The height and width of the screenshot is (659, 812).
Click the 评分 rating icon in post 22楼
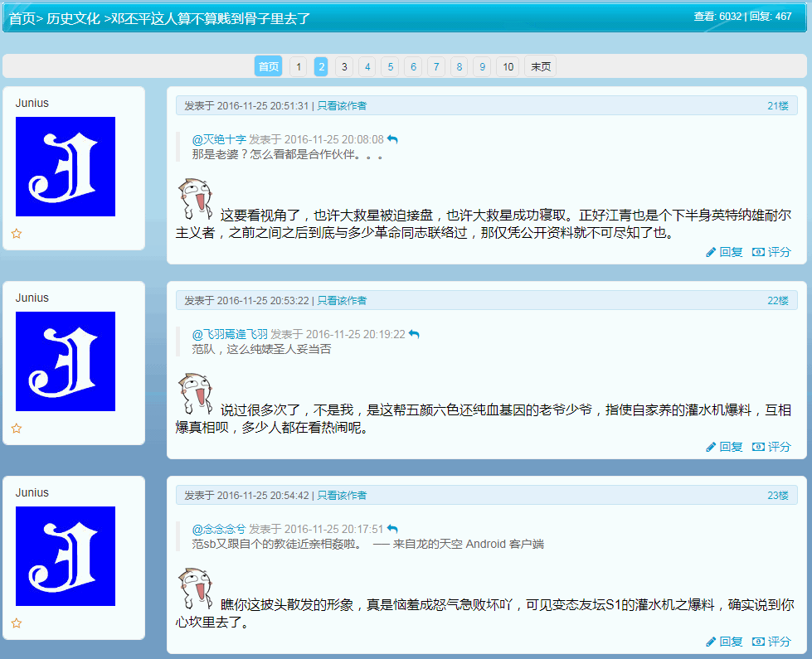(758, 447)
